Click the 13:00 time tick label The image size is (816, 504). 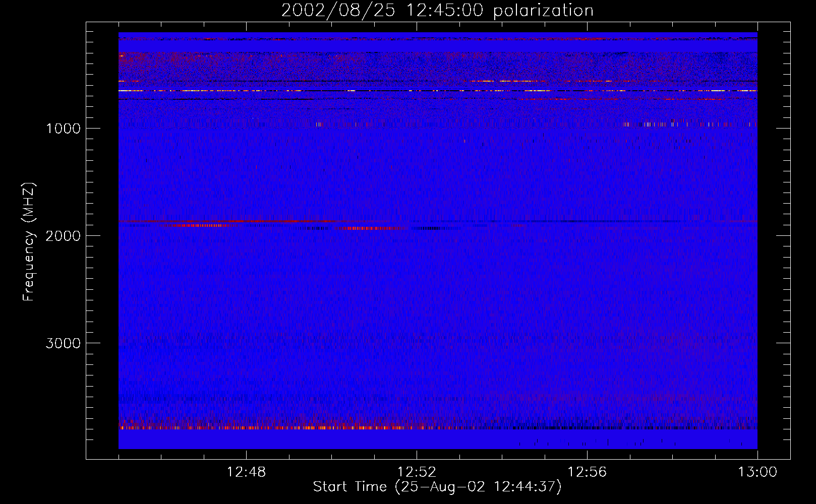[757, 472]
